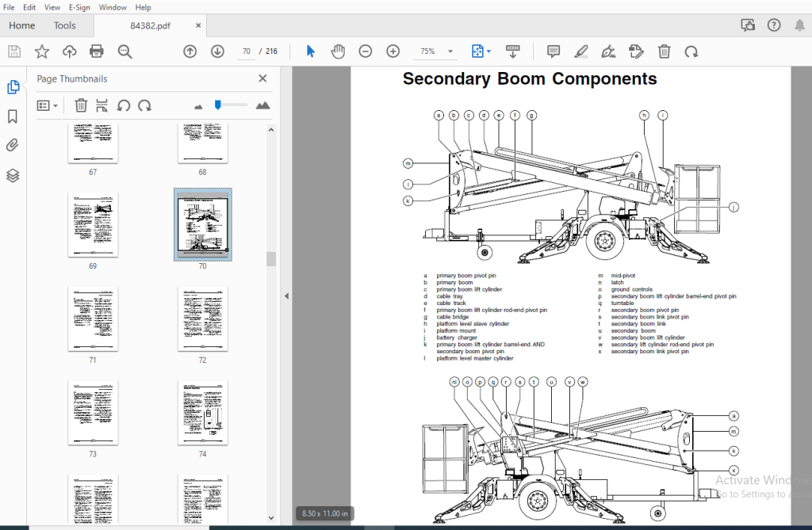Open the attachments paperclip panel

[13, 146]
